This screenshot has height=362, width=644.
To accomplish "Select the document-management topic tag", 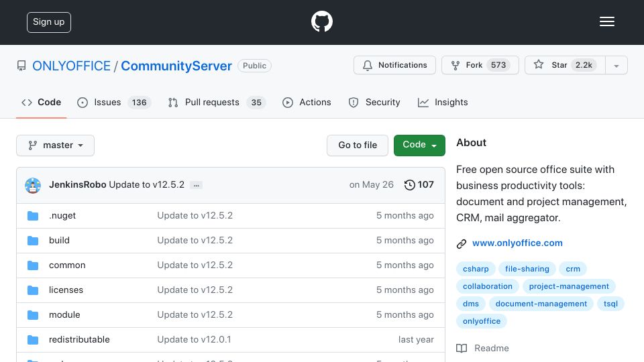I will [x=541, y=304].
